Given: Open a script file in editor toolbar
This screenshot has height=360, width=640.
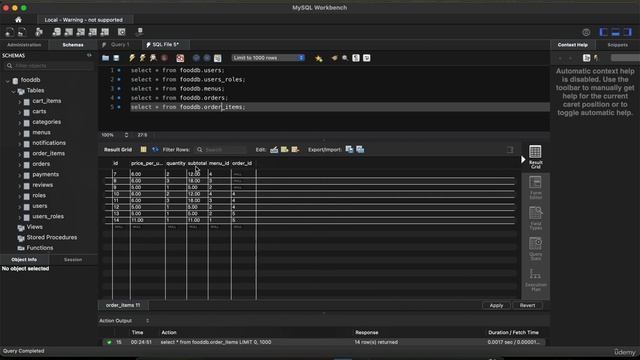Looking at the screenshot, I should [x=106, y=58].
